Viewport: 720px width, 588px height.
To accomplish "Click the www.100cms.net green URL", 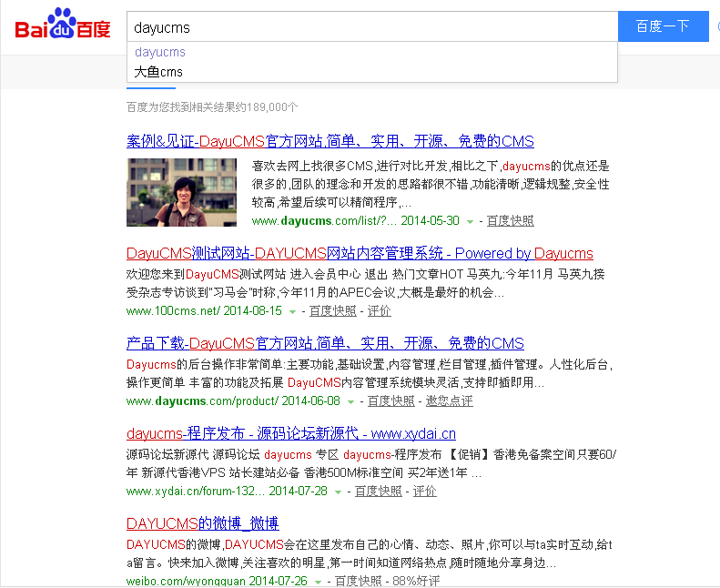I will (174, 310).
